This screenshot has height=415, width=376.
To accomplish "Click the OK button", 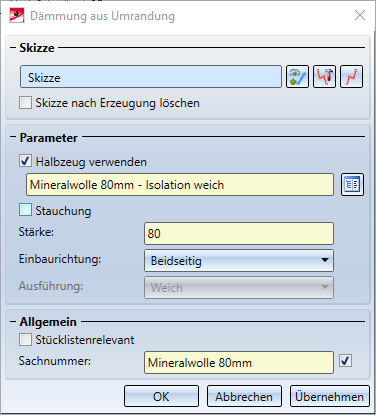I will click(161, 396).
